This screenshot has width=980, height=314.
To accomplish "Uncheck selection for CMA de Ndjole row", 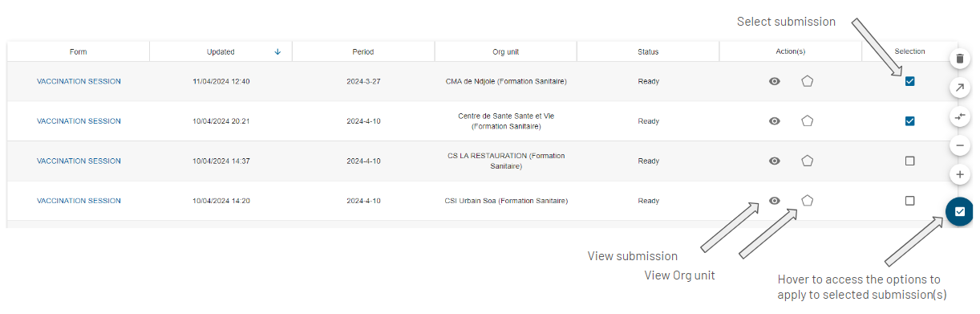I will pyautogui.click(x=909, y=81).
